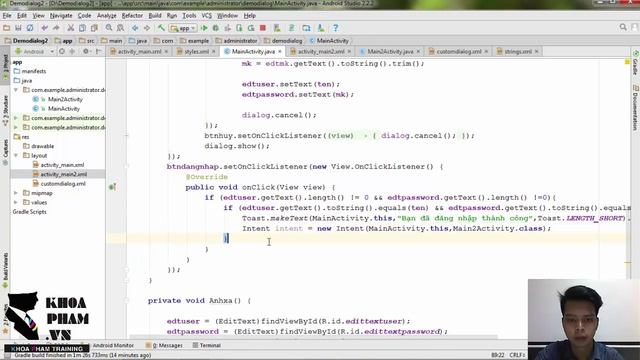Click the CRLF line separator in status bar

(517, 355)
